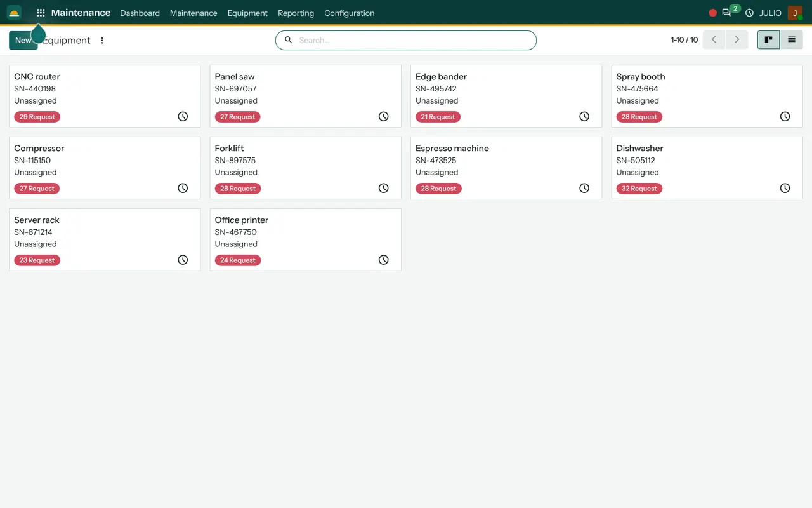Click the Maintenance app title
This screenshot has height=508, width=812.
tap(81, 13)
